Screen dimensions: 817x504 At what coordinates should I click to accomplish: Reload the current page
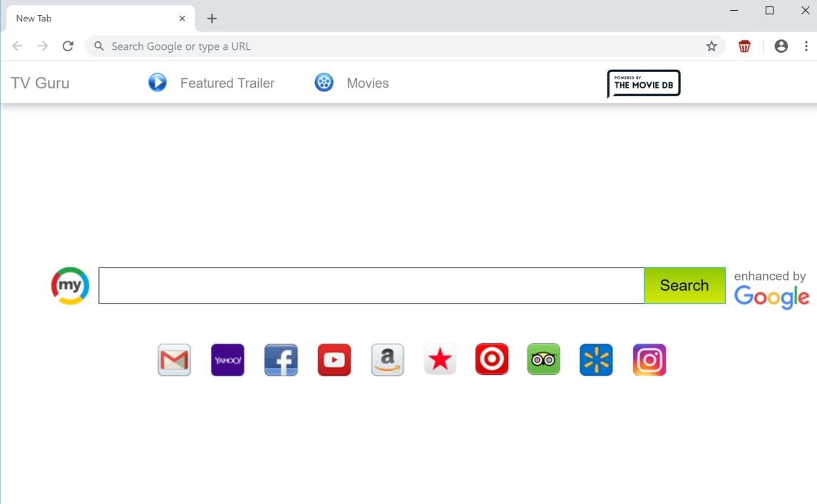pyautogui.click(x=68, y=46)
